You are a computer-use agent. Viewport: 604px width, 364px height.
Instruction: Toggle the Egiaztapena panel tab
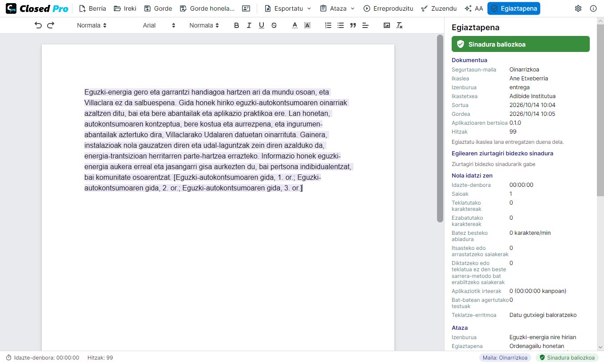pyautogui.click(x=513, y=8)
